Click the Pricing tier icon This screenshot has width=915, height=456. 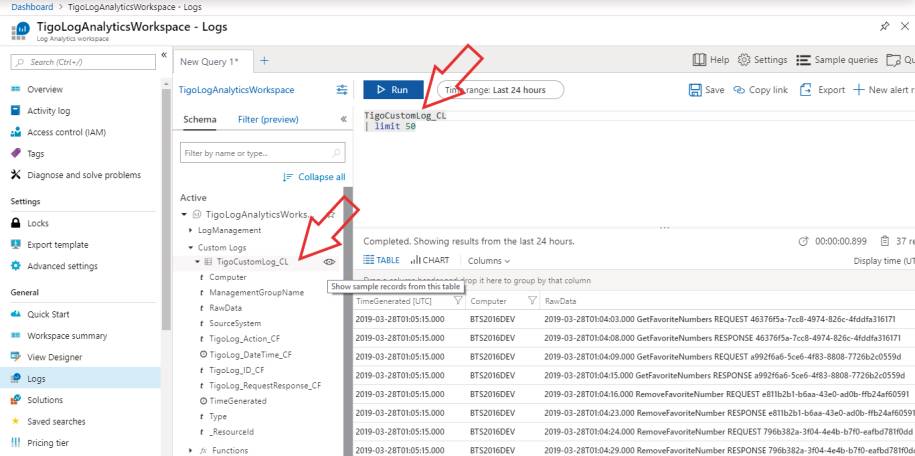point(16,443)
